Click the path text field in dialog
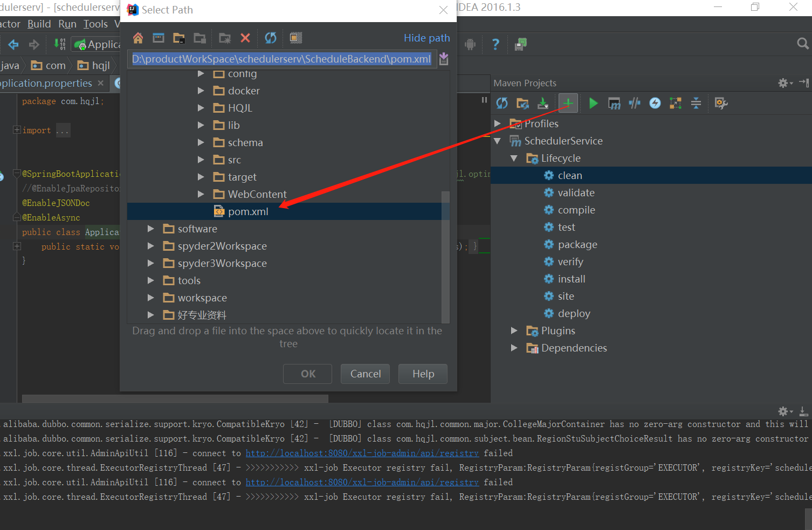 [x=281, y=59]
